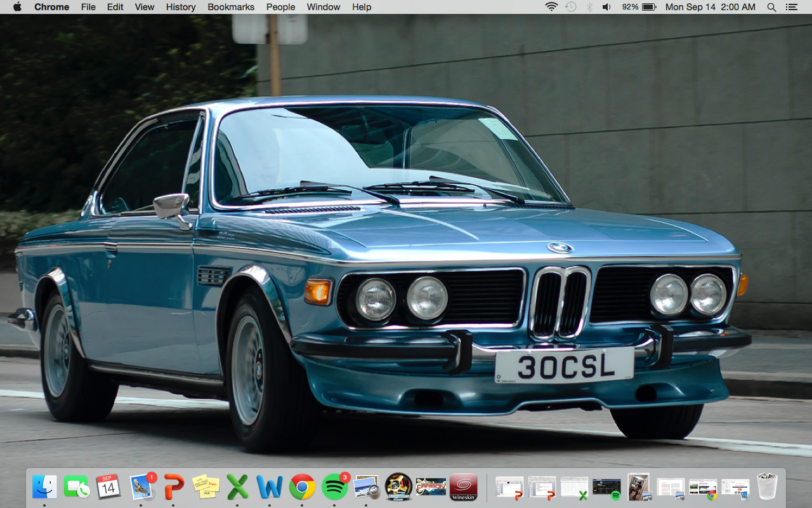The width and height of the screenshot is (812, 508).
Task: Restore the minimized Spotify window
Action: 606,487
